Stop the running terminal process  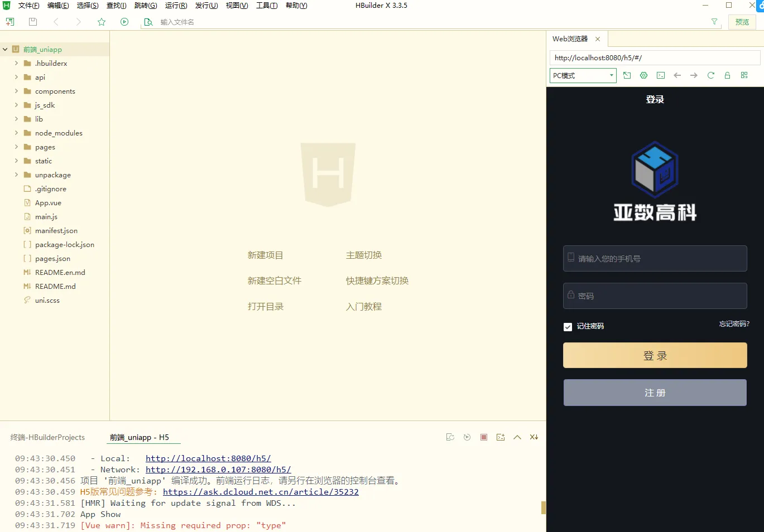483,437
